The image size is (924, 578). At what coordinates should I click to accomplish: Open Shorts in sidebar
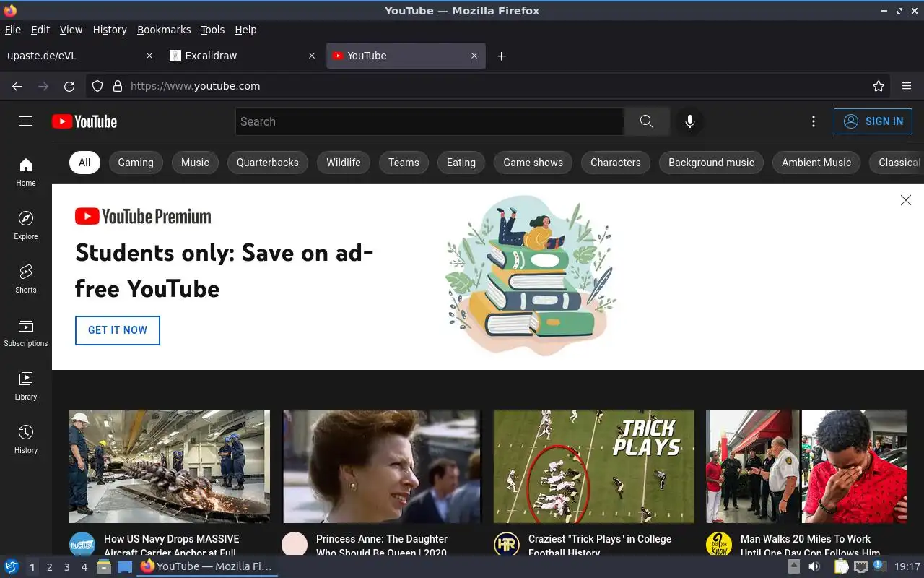pyautogui.click(x=26, y=279)
